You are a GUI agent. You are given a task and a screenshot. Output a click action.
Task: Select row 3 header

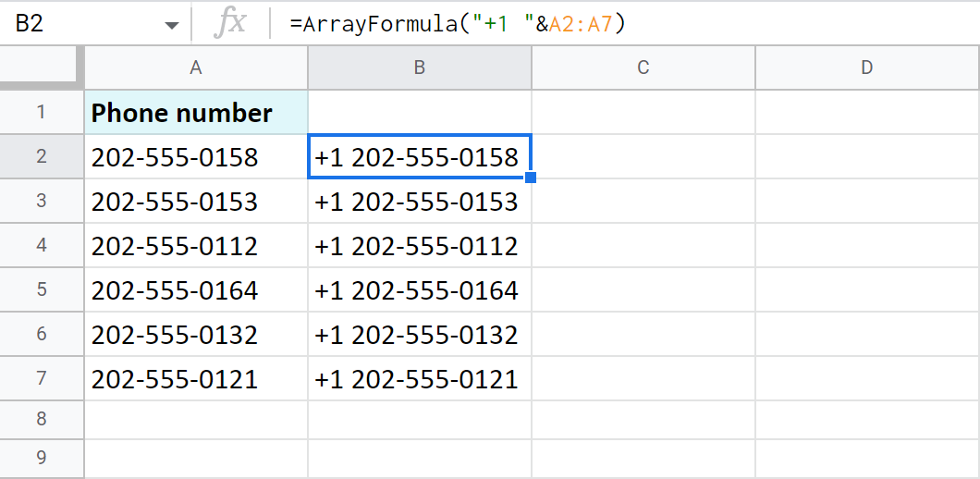[42, 201]
